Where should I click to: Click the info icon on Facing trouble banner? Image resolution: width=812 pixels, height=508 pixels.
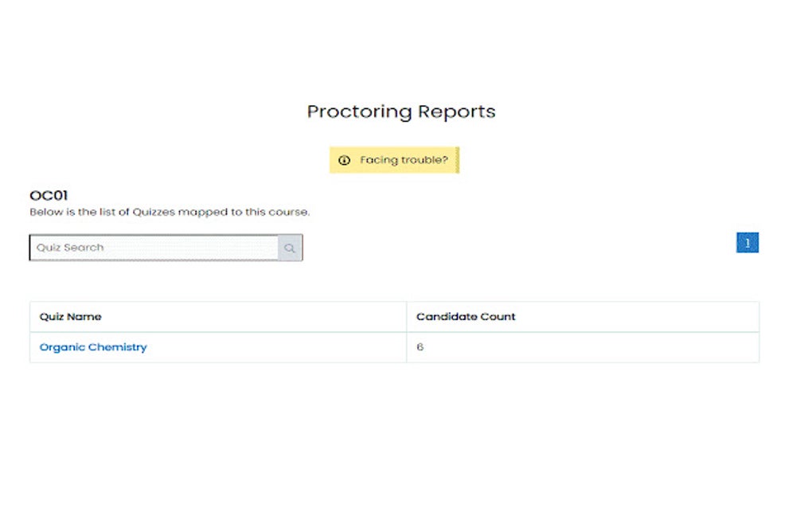pyautogui.click(x=344, y=160)
